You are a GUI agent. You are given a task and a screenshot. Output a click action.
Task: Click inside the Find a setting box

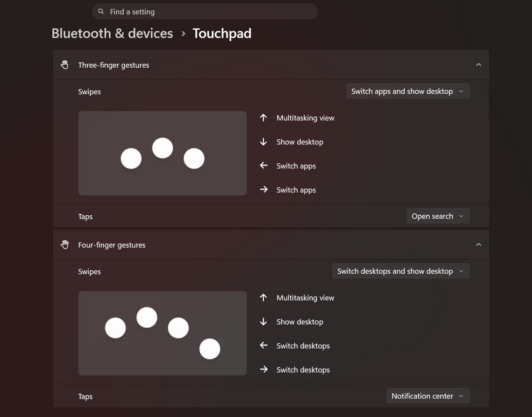point(205,11)
